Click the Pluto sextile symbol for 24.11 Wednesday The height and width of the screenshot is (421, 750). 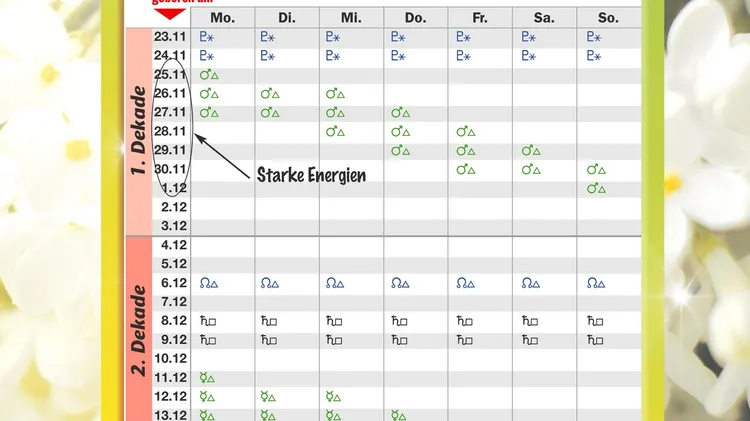(x=333, y=56)
